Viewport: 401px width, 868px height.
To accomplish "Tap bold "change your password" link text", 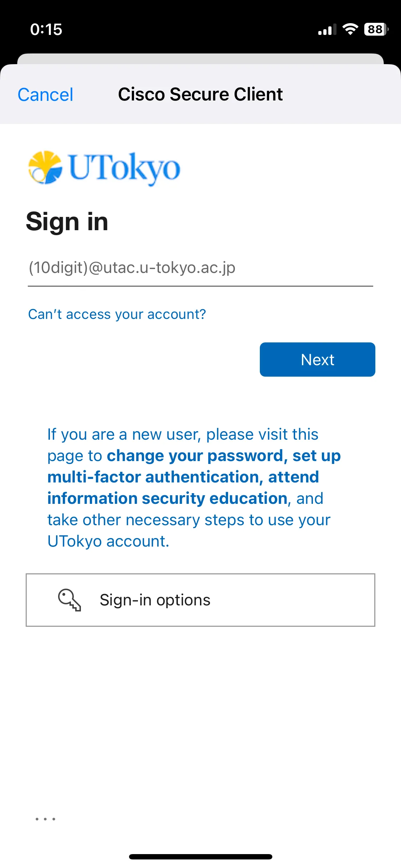I will [195, 456].
